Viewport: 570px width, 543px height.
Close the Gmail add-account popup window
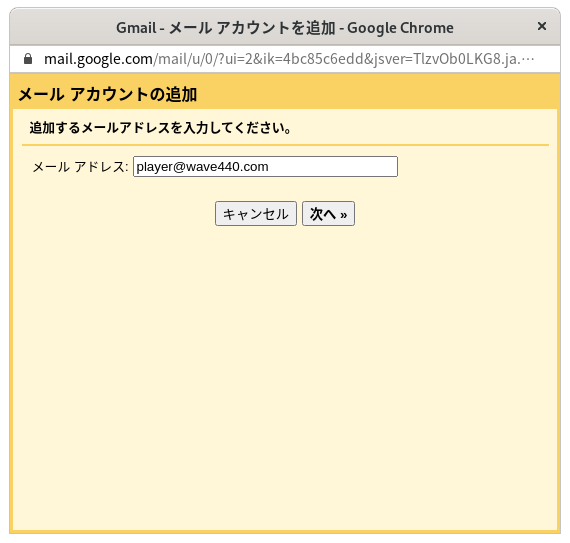pyautogui.click(x=542, y=26)
